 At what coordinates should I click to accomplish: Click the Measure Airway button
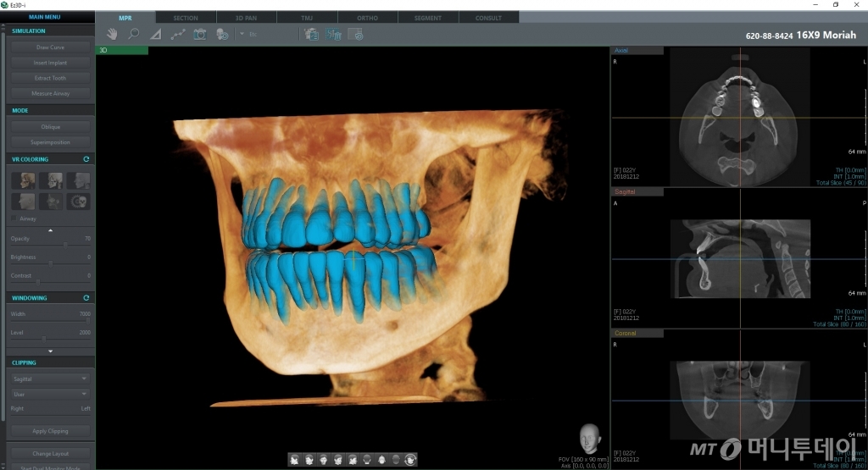pyautogui.click(x=50, y=93)
